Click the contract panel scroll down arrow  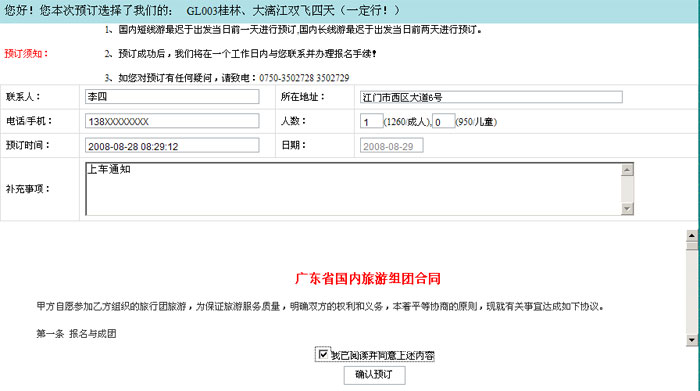click(692, 340)
